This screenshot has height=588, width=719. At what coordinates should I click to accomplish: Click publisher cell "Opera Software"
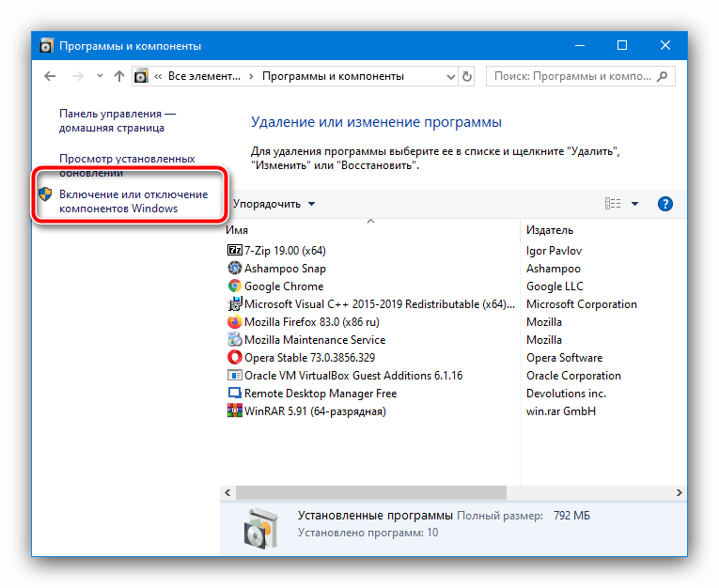[565, 358]
